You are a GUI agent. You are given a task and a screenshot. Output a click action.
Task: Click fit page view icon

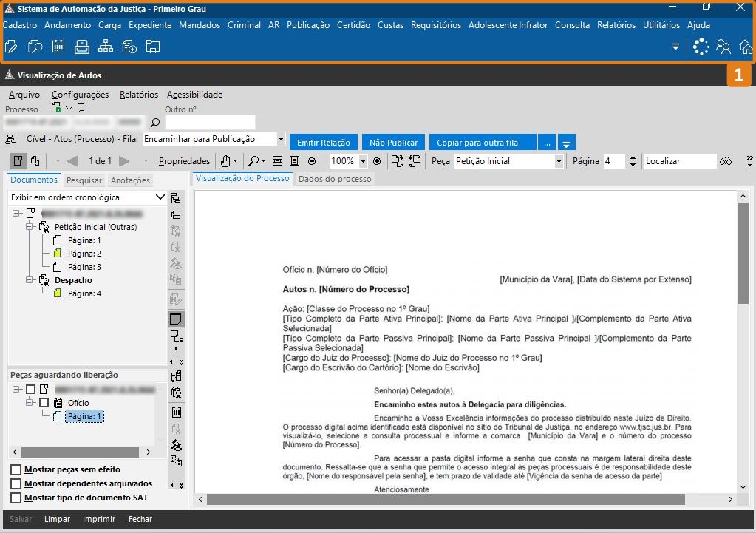click(295, 160)
